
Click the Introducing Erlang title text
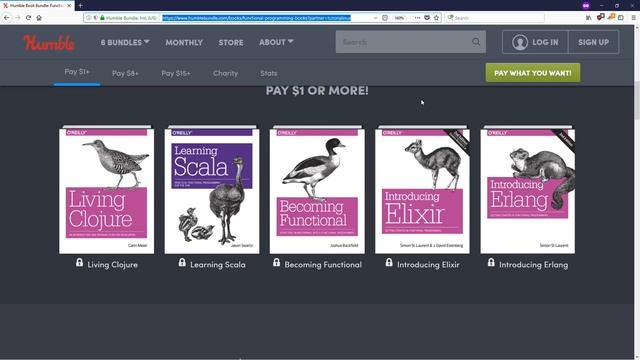tap(533, 265)
